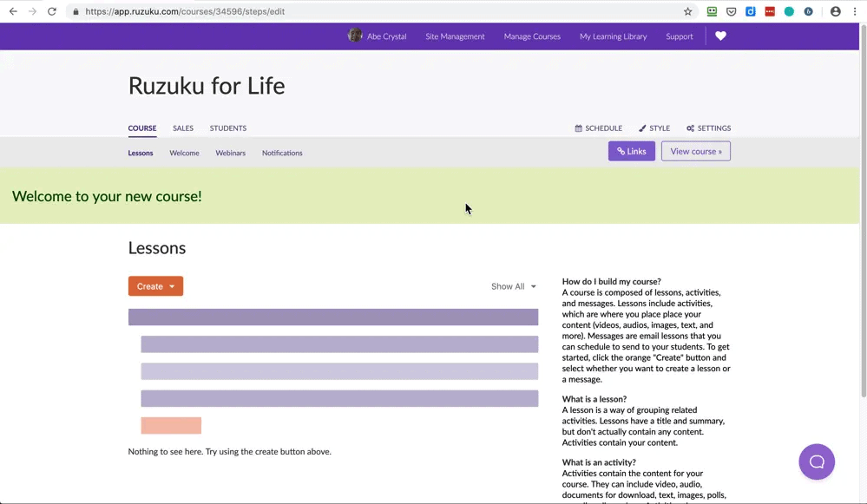Image resolution: width=867 pixels, height=504 pixels.
Task: Select the Webinars sub-tab
Action: coord(230,153)
